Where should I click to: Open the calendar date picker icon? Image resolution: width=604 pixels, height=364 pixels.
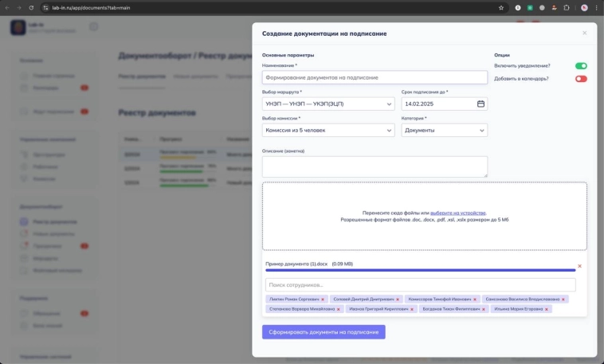tap(480, 104)
